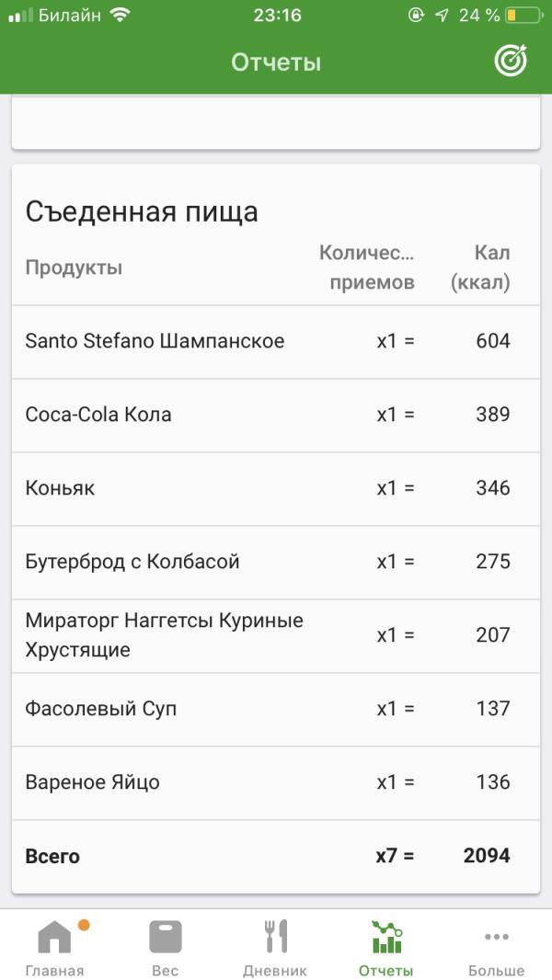Tap the Отчеты header title
This screenshot has width=552, height=980.
click(276, 62)
